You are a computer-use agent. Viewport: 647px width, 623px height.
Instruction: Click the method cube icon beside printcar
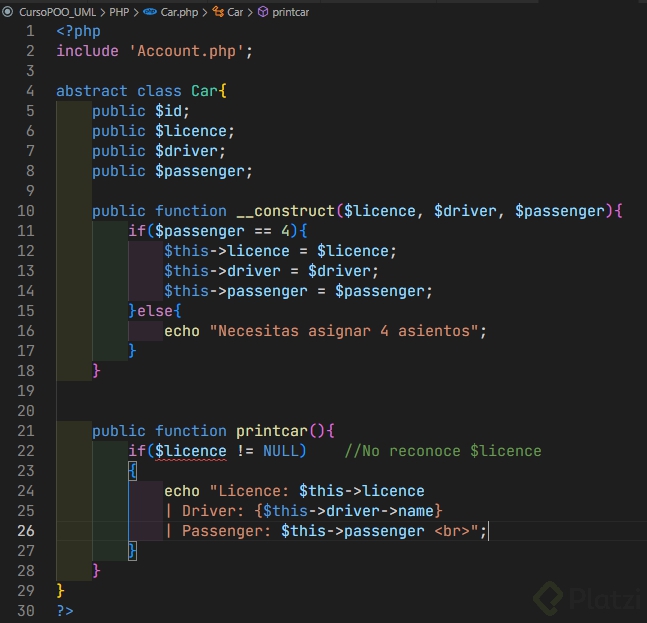pyautogui.click(x=263, y=12)
